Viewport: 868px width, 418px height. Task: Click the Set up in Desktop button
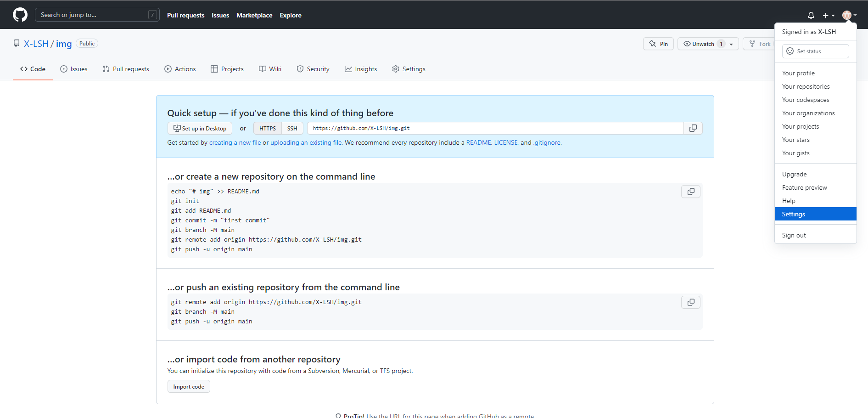pyautogui.click(x=200, y=128)
